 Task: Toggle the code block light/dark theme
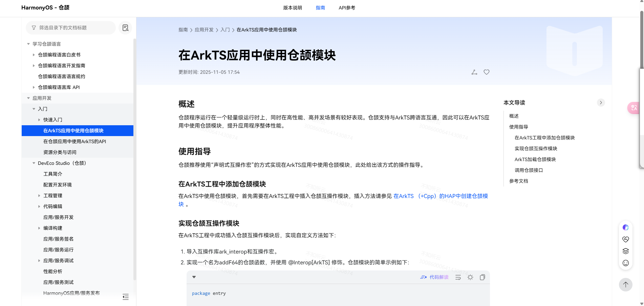(470, 277)
